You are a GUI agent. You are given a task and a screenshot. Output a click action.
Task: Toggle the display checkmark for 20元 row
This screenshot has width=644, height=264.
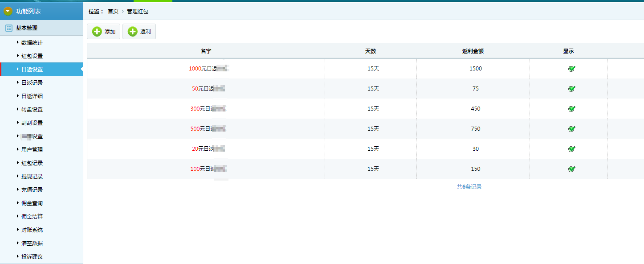pos(572,149)
